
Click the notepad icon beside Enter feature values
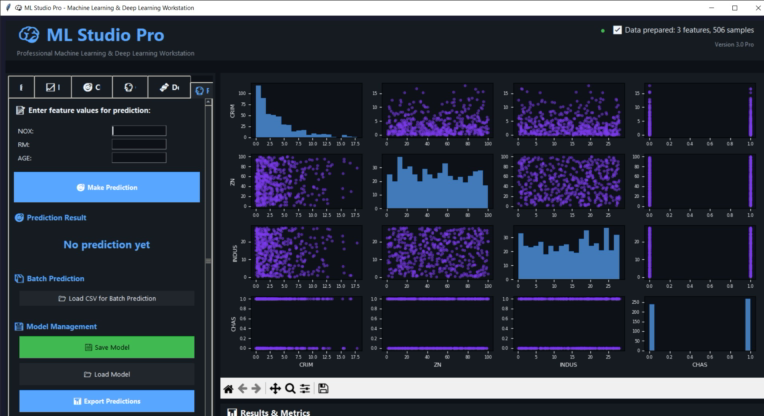point(20,111)
